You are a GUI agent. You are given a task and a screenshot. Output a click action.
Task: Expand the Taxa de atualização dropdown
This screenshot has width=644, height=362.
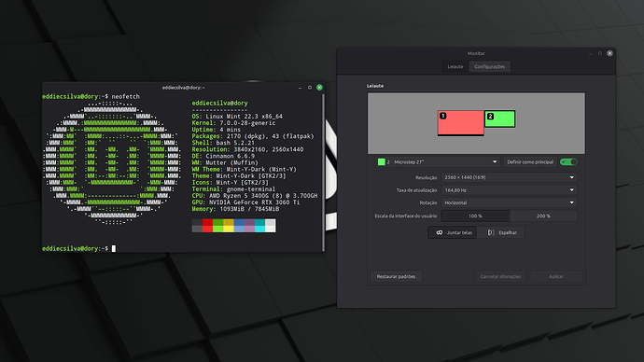510,190
